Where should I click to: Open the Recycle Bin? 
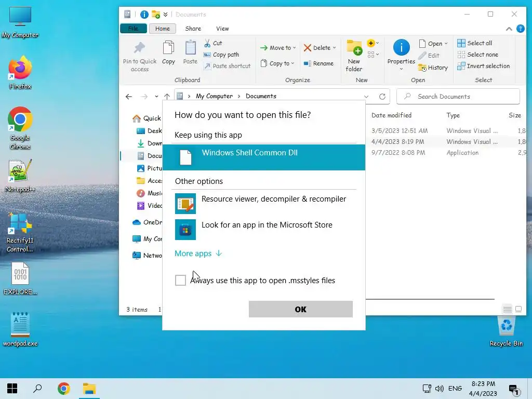pyautogui.click(x=506, y=331)
